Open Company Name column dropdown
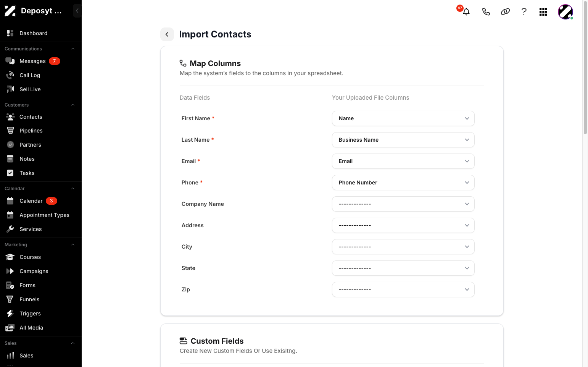Viewport: 588px width, 367px height. [403, 204]
